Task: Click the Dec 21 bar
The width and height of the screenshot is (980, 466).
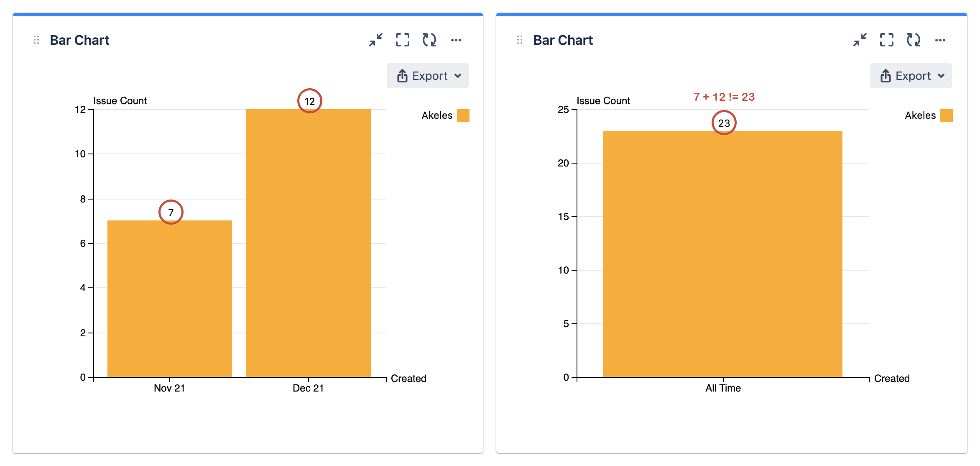Action: 309,243
